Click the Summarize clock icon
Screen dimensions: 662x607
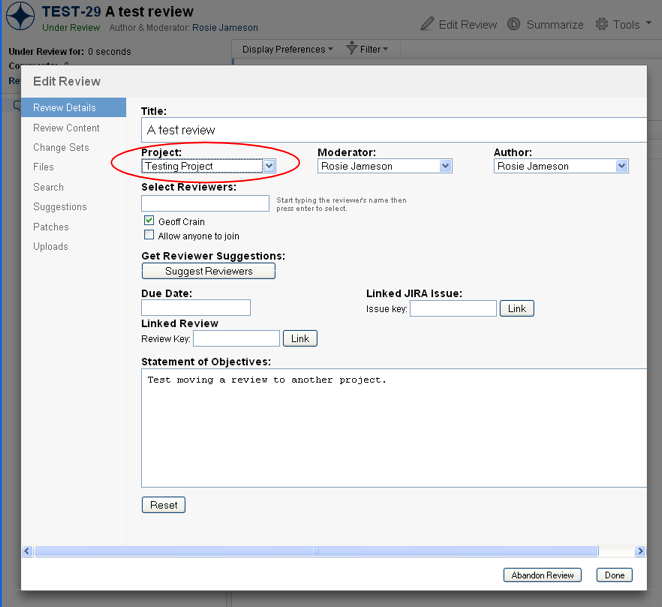point(513,24)
